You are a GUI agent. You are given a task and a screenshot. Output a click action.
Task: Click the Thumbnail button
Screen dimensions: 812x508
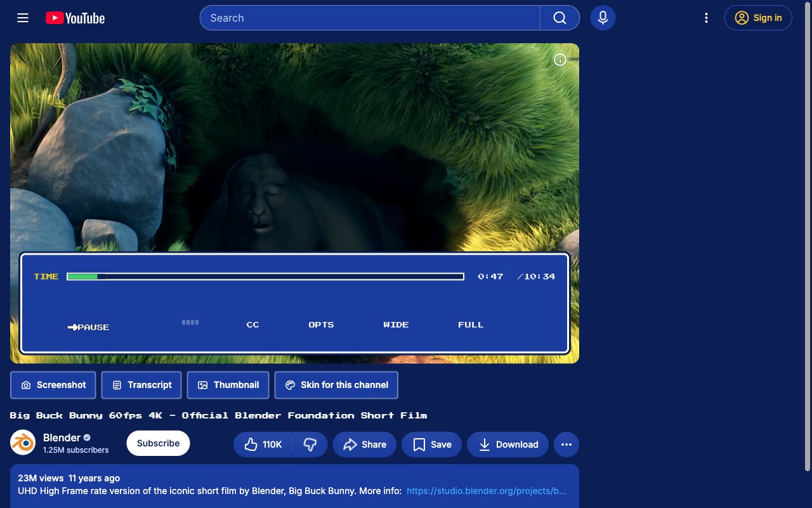tap(228, 385)
